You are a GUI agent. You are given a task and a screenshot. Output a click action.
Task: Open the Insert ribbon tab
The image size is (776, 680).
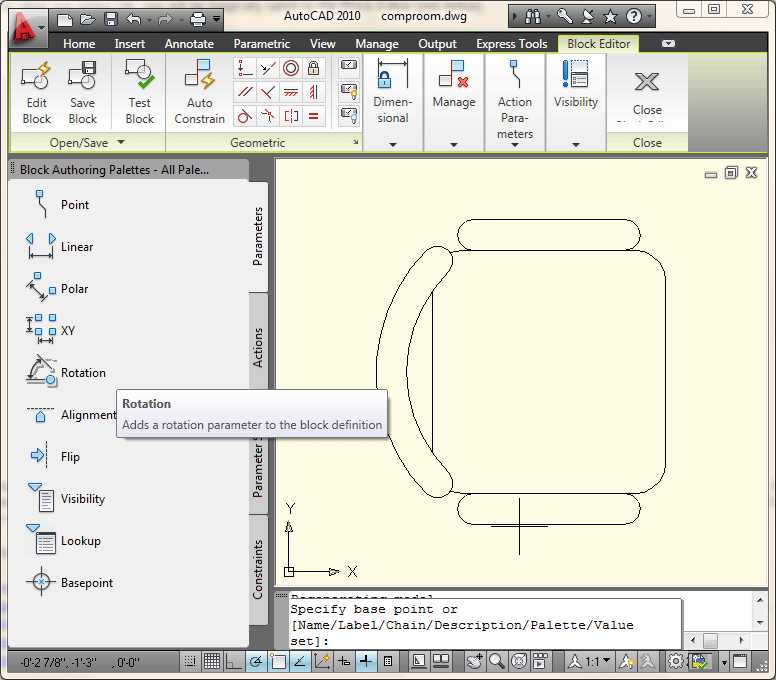[130, 44]
